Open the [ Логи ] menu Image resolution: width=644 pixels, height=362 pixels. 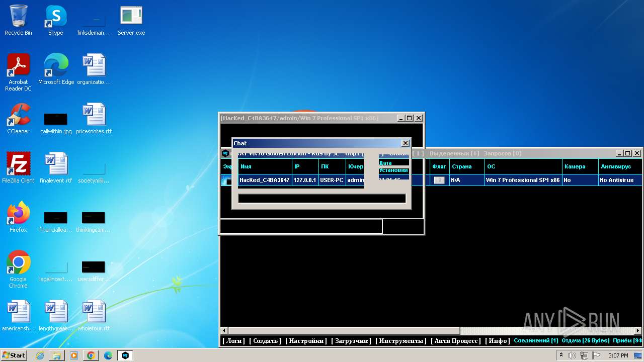point(233,341)
